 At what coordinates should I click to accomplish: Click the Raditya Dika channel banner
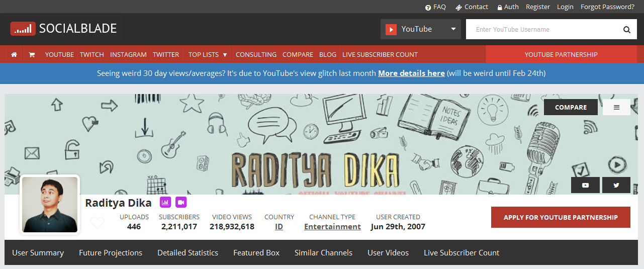point(322,144)
